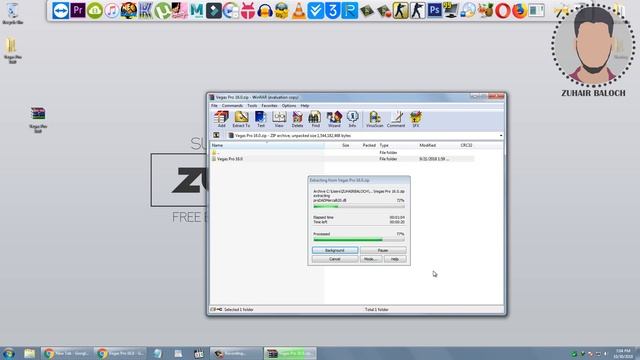Click the VirusScan toolbar icon

[x=374, y=119]
